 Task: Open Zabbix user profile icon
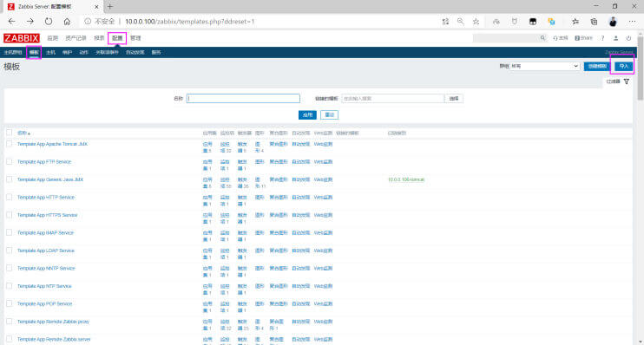(x=615, y=38)
